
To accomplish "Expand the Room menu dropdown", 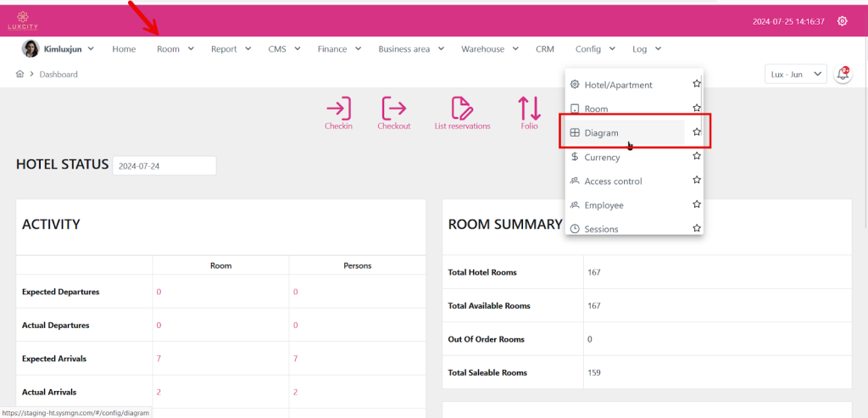I will [175, 49].
